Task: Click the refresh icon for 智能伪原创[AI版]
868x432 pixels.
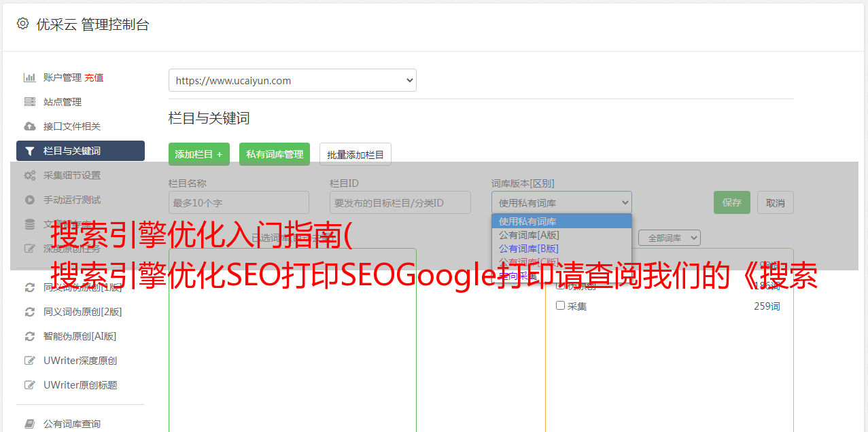Action: [x=30, y=336]
